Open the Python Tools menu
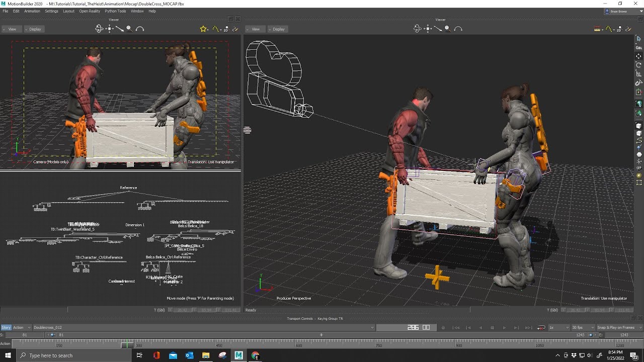The image size is (644, 362). [115, 11]
